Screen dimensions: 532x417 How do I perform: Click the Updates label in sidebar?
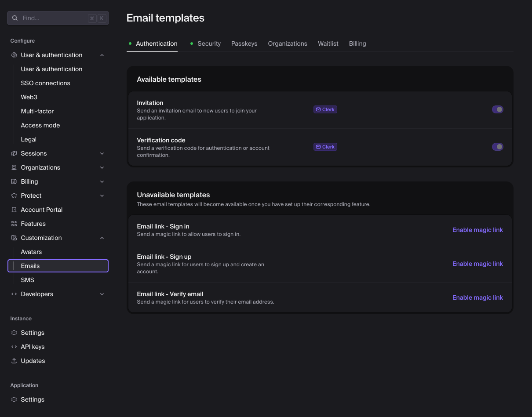pyautogui.click(x=33, y=361)
